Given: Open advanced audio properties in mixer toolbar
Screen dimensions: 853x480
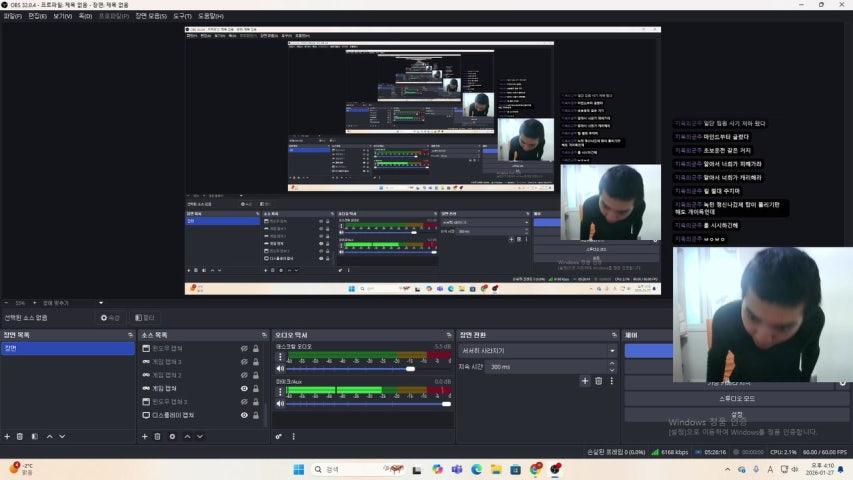Looking at the screenshot, I should [279, 436].
